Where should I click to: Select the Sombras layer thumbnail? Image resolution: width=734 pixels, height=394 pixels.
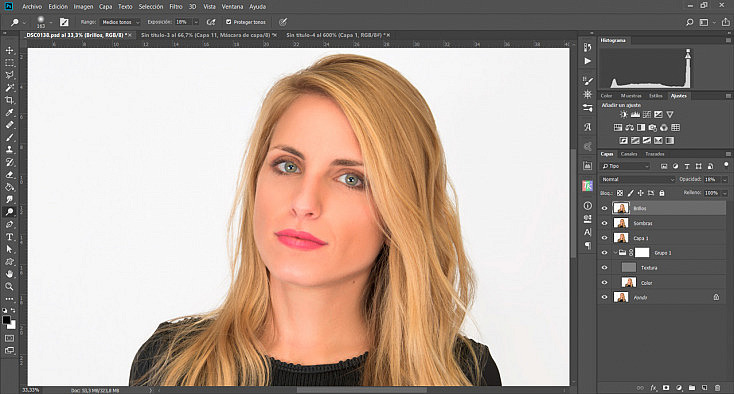tap(621, 223)
